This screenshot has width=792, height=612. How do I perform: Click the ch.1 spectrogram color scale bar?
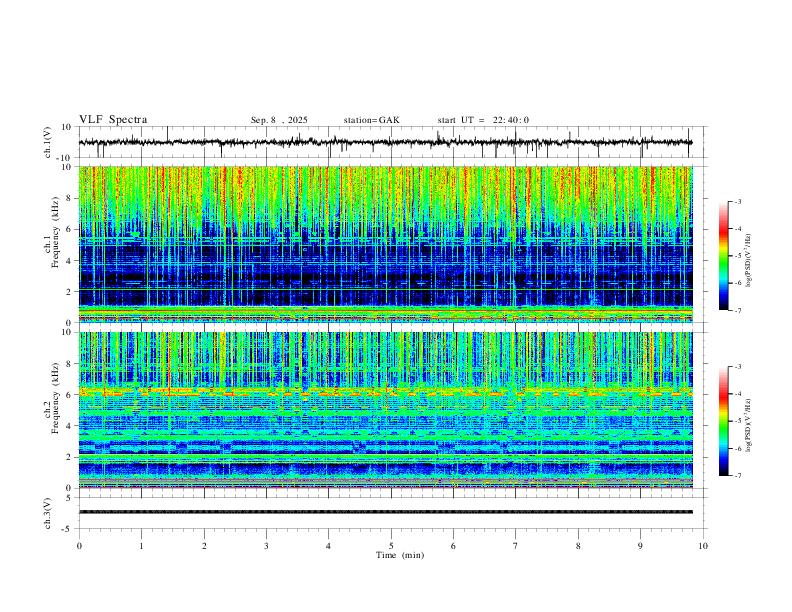[x=723, y=256]
